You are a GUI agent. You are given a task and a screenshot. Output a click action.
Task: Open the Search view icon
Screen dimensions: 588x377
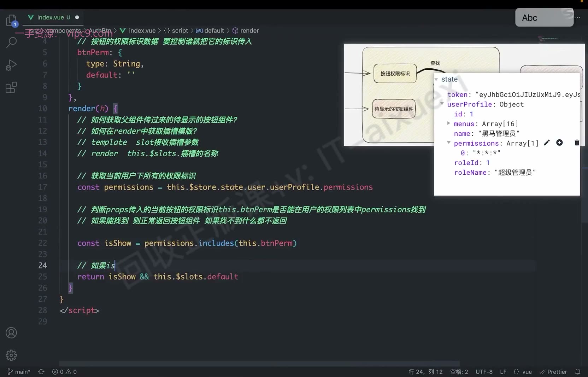(x=11, y=42)
